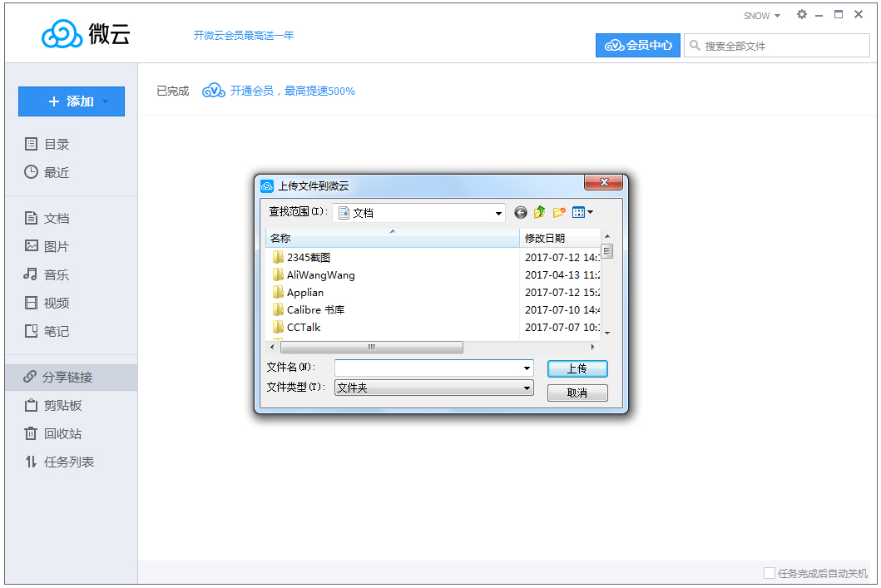The image size is (881, 588).
Task: Click the 回收站 trash icon
Action: 32,433
